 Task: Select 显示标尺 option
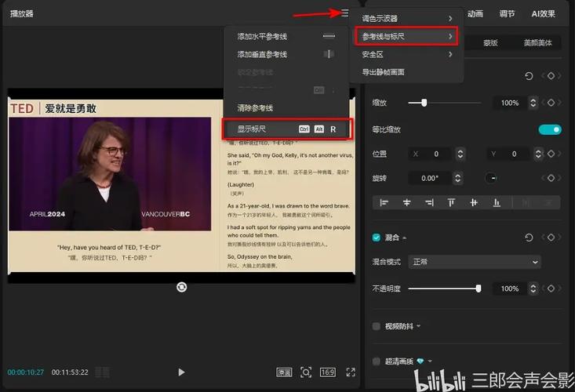tap(287, 129)
